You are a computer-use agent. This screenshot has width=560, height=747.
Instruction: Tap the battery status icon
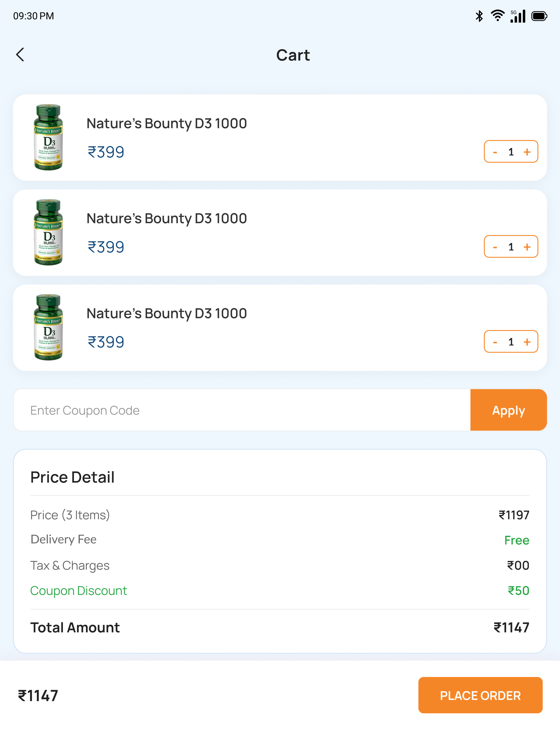(539, 16)
